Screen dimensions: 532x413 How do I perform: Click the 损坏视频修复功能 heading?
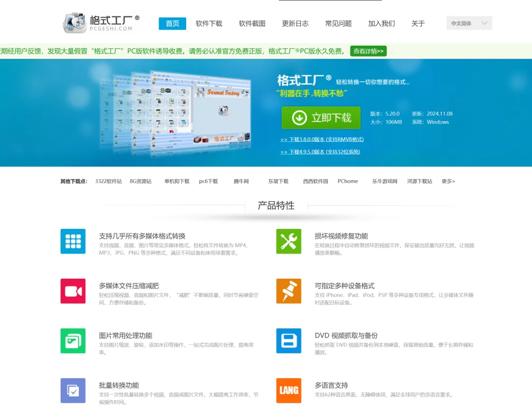(x=341, y=236)
